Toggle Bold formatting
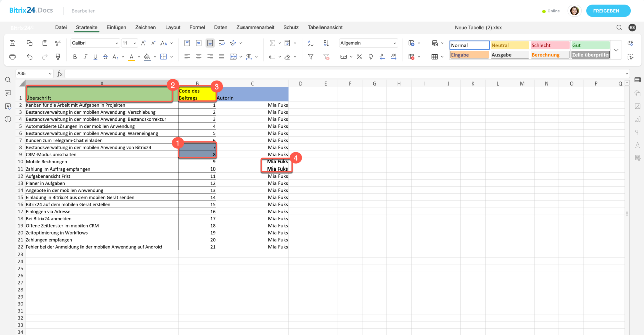The height and width of the screenshot is (335, 644). click(x=74, y=57)
